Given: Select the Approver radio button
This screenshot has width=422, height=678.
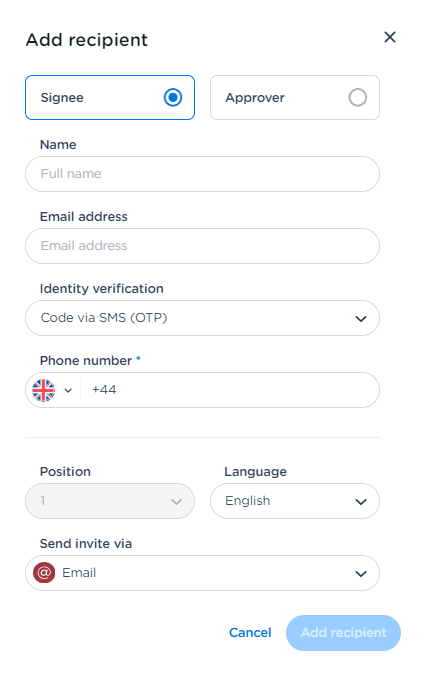Looking at the screenshot, I should click(x=358, y=97).
